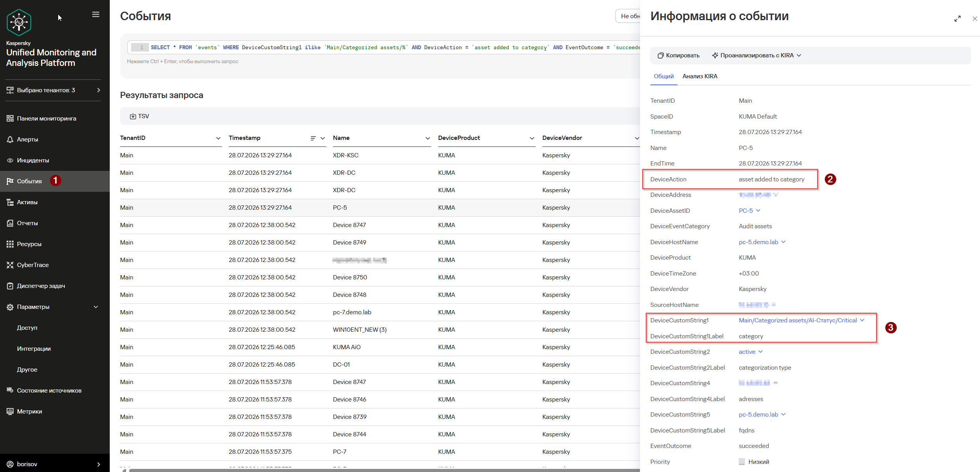Switch to the Общий tab
980x472 pixels.
pyautogui.click(x=664, y=76)
